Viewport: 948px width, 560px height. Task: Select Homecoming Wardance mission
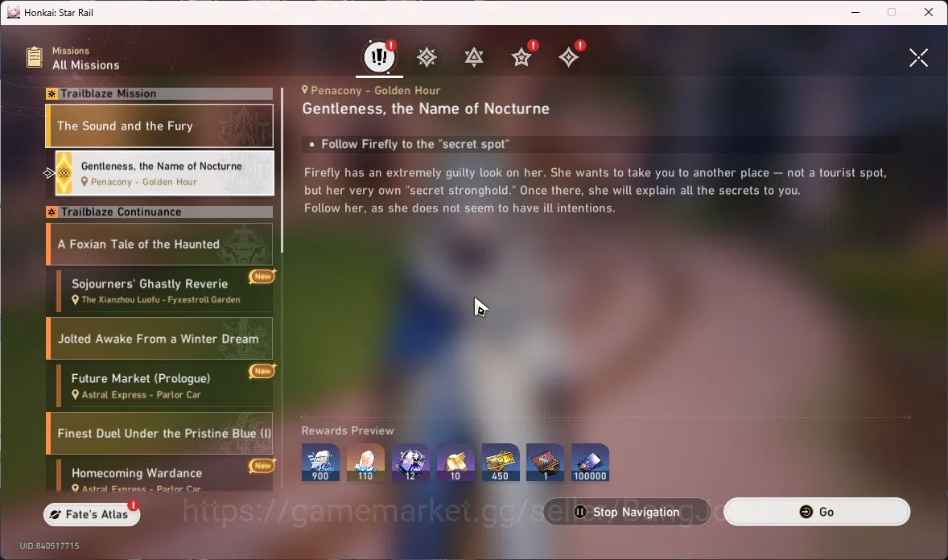[x=164, y=476]
